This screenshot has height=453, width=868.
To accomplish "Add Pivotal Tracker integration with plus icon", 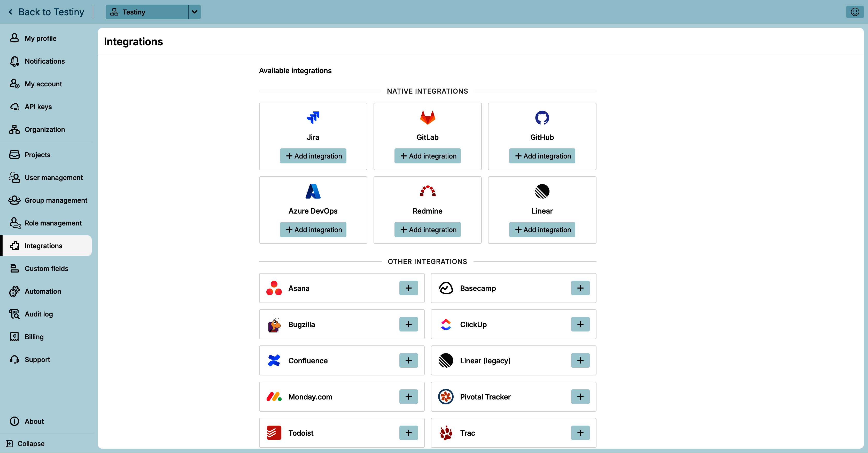I will point(580,397).
